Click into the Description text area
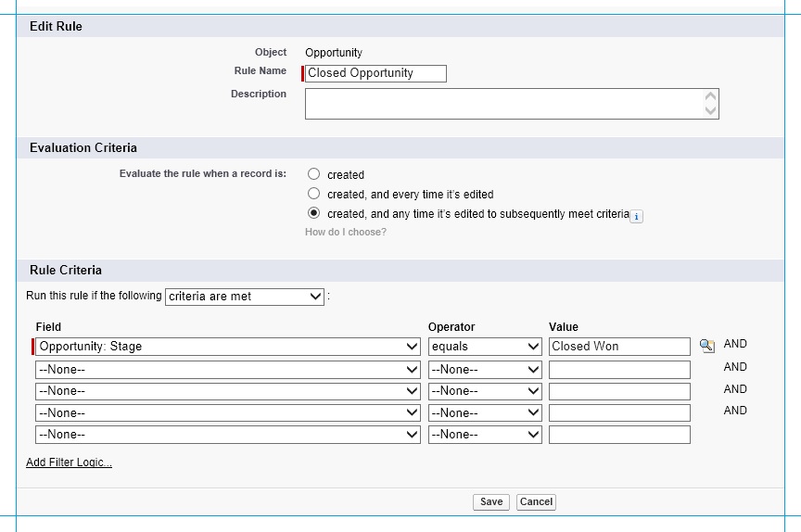This screenshot has height=532, width=801. pyautogui.click(x=502, y=104)
